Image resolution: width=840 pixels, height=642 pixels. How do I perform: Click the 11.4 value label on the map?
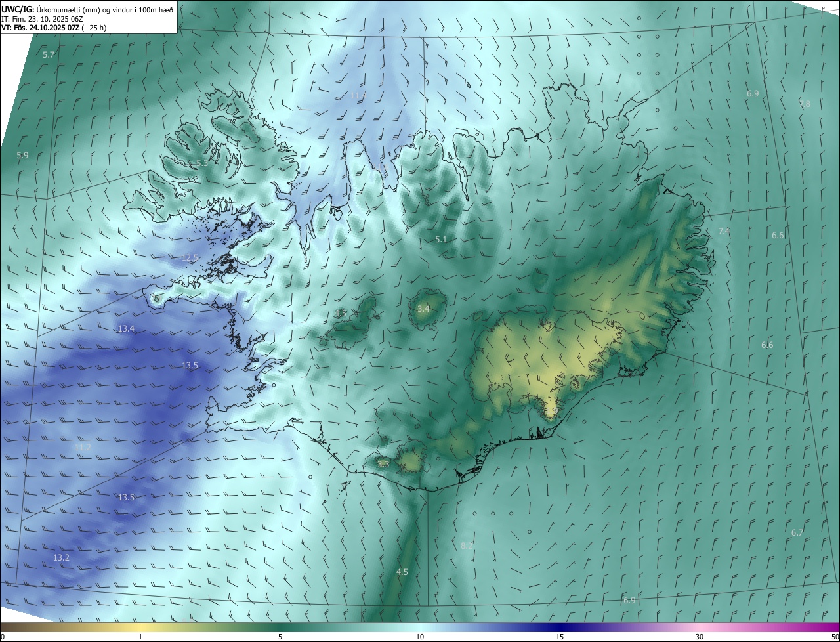(x=358, y=96)
